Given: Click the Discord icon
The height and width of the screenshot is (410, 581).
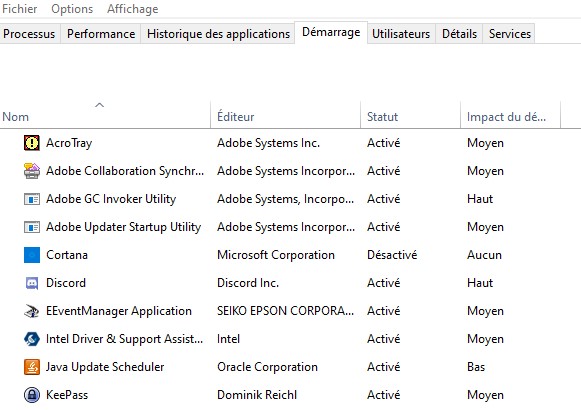Looking at the screenshot, I should (31, 283).
